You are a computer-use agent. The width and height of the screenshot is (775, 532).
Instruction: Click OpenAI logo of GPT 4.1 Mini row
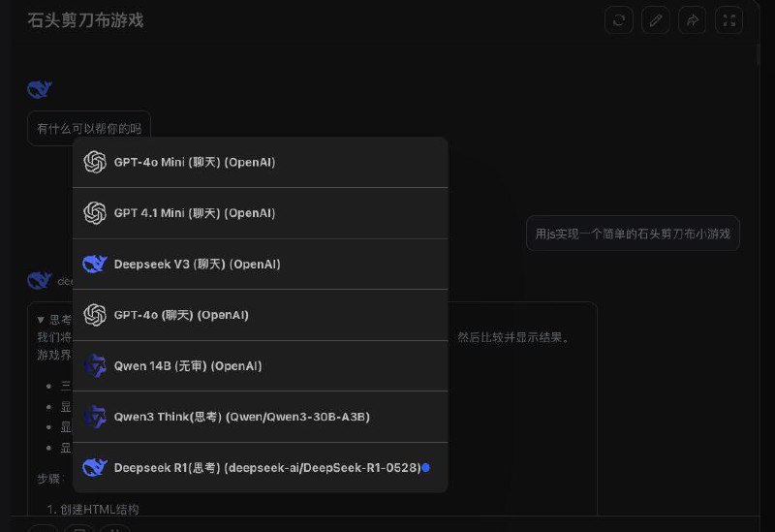pos(95,213)
